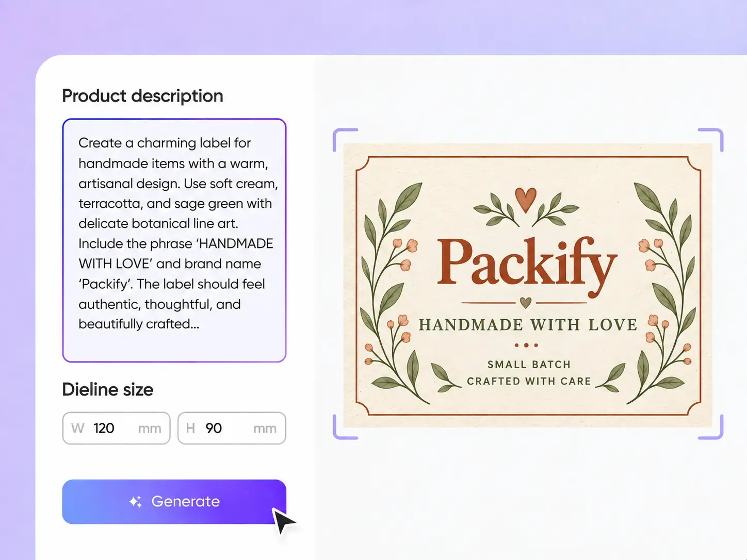The image size is (747, 560).
Task: Click the Generate button
Action: tap(174, 502)
